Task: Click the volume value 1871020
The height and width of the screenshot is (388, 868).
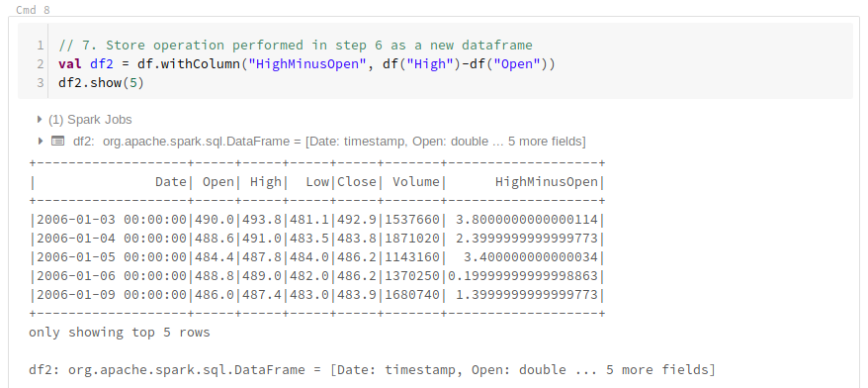Action: (x=412, y=239)
